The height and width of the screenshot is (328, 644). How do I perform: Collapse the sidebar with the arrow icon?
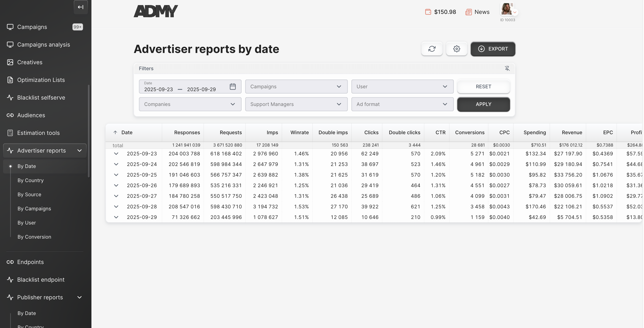(80, 7)
